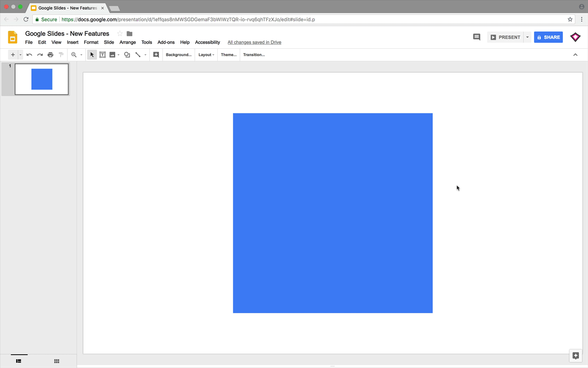Undo the last action
588x368 pixels.
coord(29,55)
